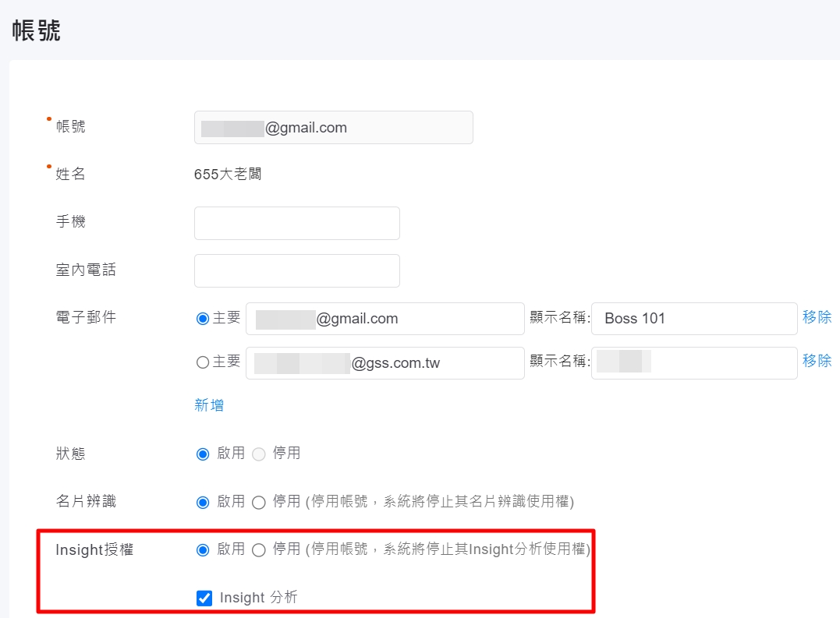Click the 手機 mobile number input

(296, 223)
